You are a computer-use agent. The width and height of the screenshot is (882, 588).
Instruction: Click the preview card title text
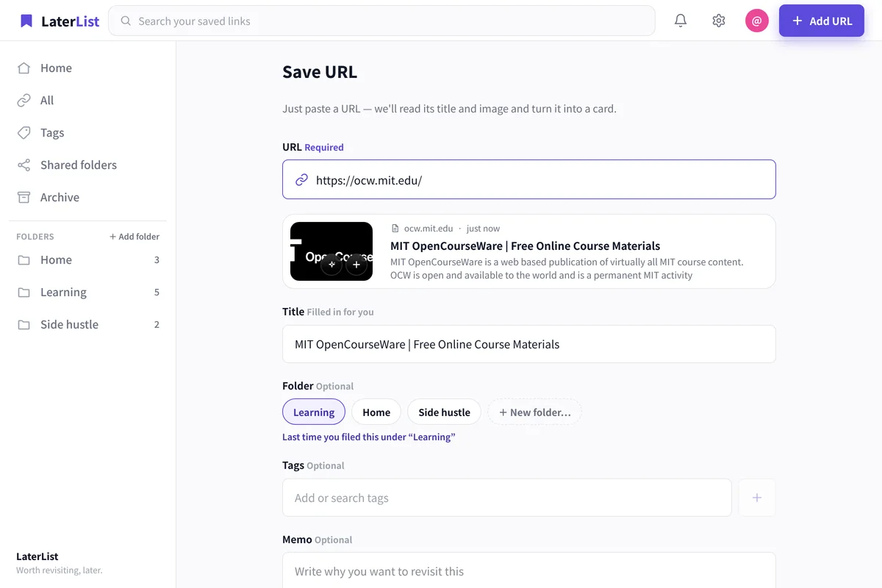pyautogui.click(x=526, y=245)
